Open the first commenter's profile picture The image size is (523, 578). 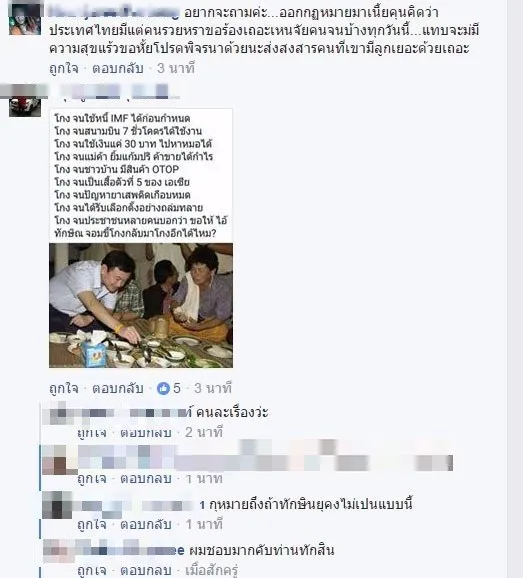[25, 19]
